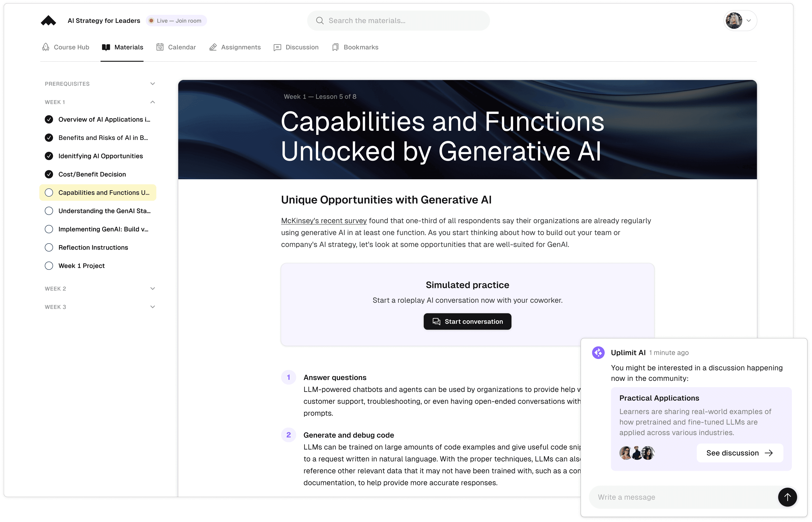The height and width of the screenshot is (522, 812).
Task: Mark the Capabilities and Functions lesson complete
Action: pos(49,192)
